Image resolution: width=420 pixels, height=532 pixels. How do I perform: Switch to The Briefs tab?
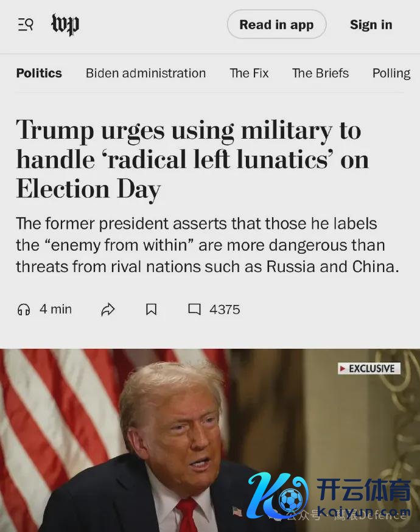pyautogui.click(x=320, y=73)
